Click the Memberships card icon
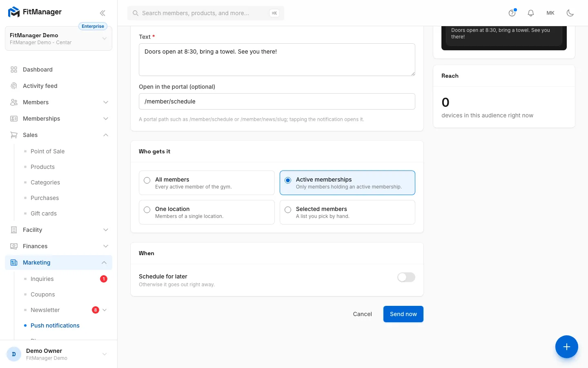This screenshot has height=368, width=588. click(x=14, y=119)
